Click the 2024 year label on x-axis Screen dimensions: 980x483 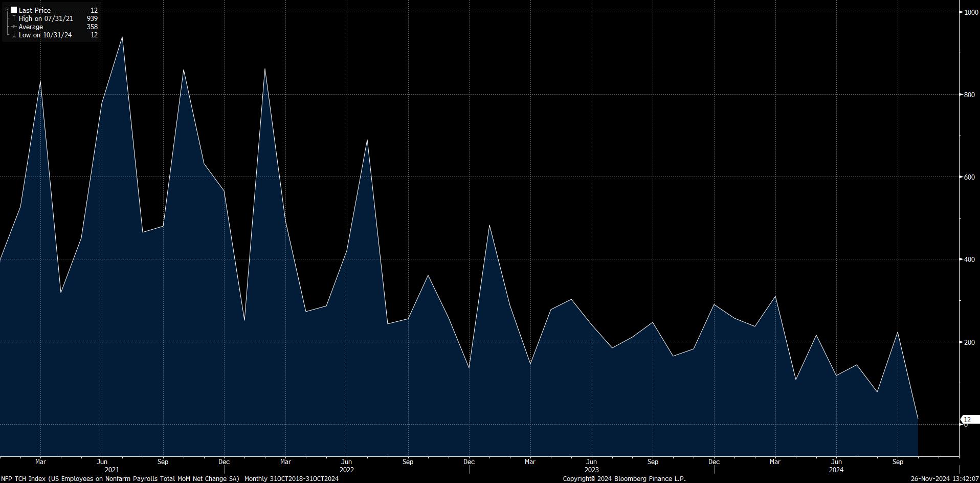point(836,470)
